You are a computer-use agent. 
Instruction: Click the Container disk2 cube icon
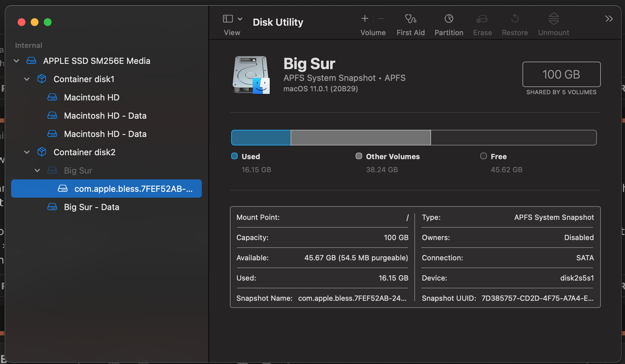(x=42, y=152)
